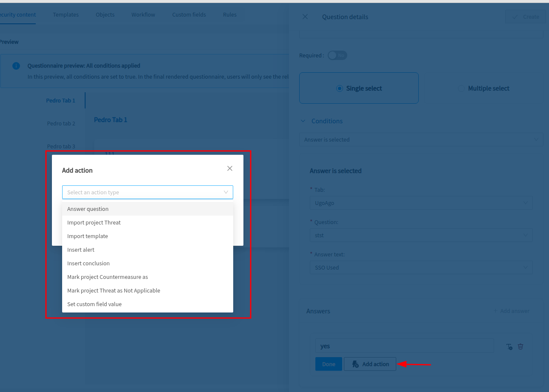Image resolution: width=549 pixels, height=392 pixels.
Task: Close the Add action dialog
Action: click(230, 168)
